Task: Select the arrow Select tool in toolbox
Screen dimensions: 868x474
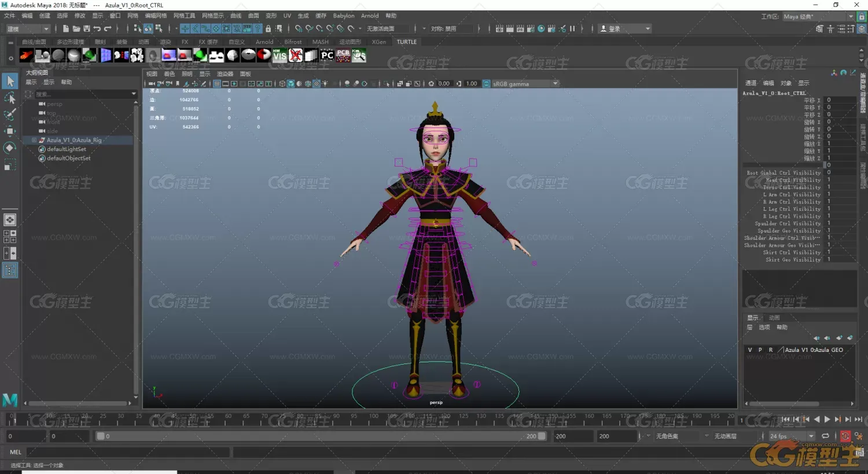Action: (10, 81)
